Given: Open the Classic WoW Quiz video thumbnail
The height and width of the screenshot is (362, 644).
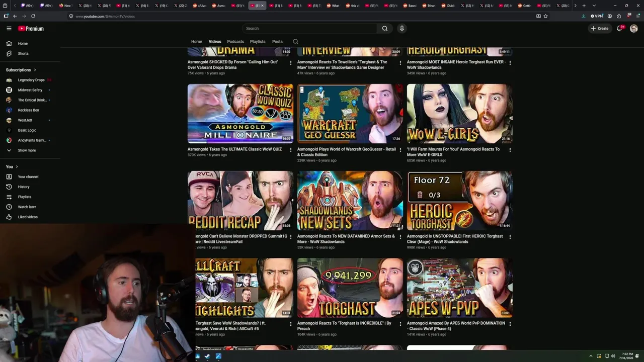Looking at the screenshot, I should click(240, 114).
